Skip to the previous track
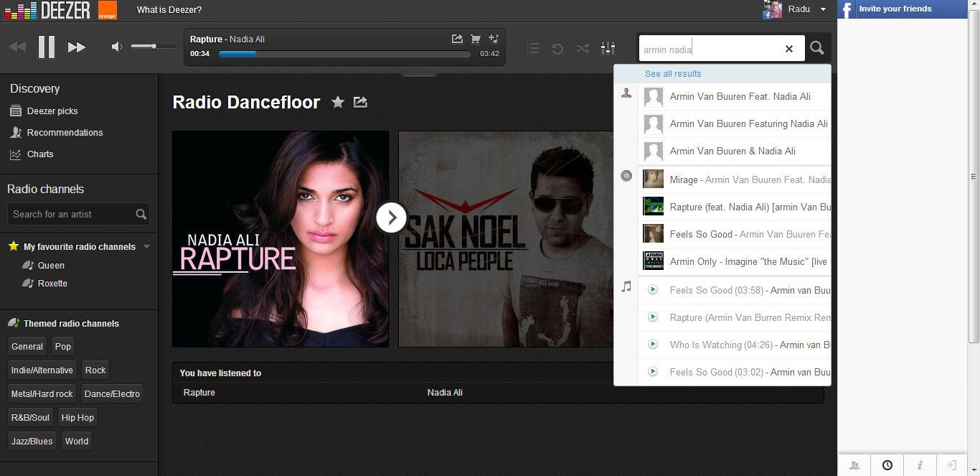Image resolution: width=980 pixels, height=476 pixels. tap(17, 47)
